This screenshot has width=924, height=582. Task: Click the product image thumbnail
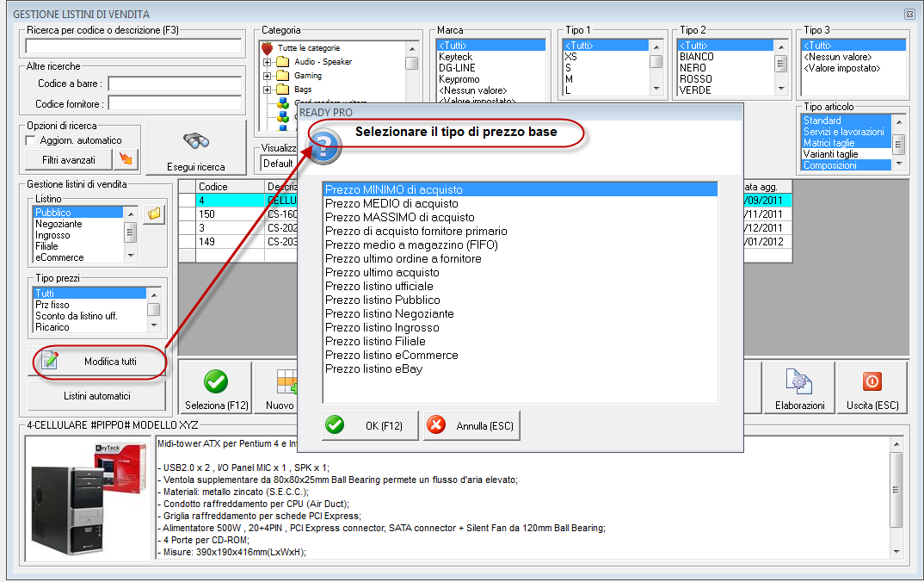pos(89,498)
